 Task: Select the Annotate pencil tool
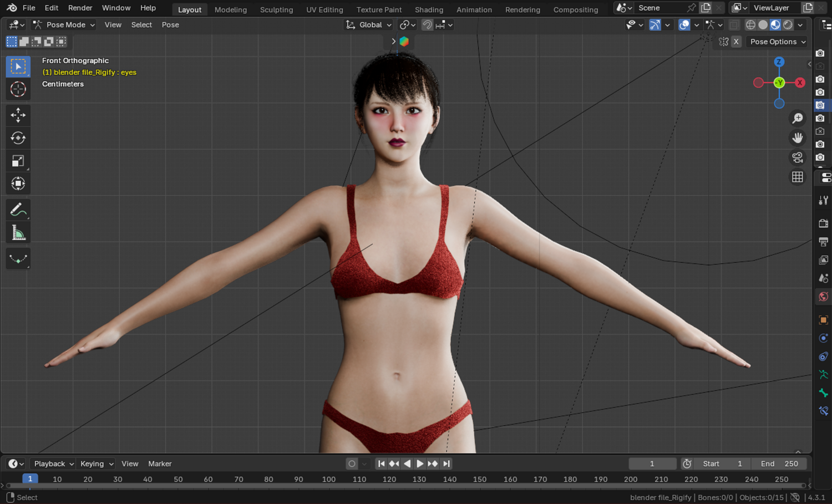tap(18, 210)
